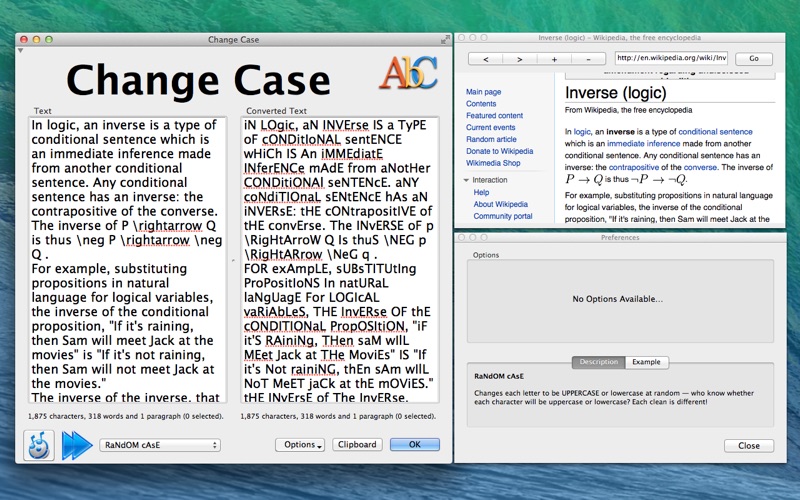The height and width of the screenshot is (500, 800).
Task: Follow the 'logic' link in the article
Action: pyautogui.click(x=582, y=132)
